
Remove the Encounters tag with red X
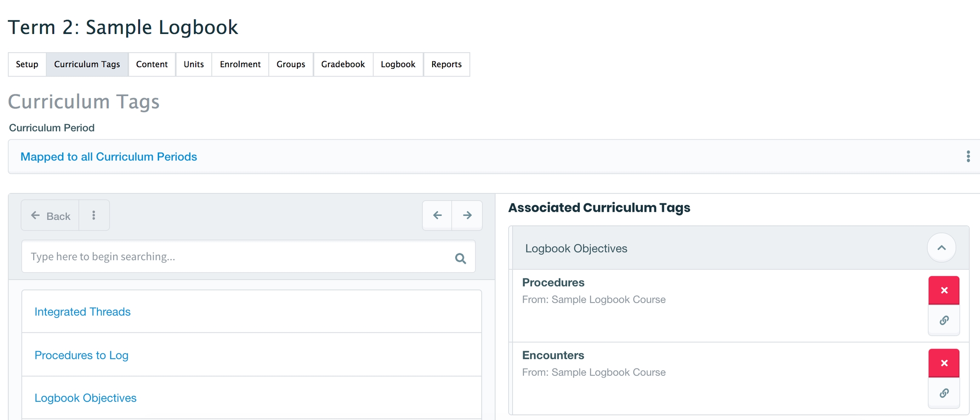point(943,363)
